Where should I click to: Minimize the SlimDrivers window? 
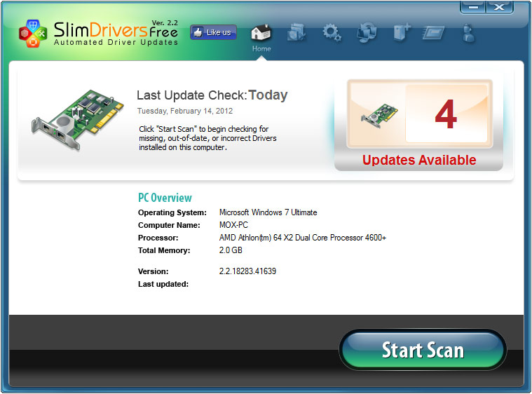pyautogui.click(x=473, y=7)
